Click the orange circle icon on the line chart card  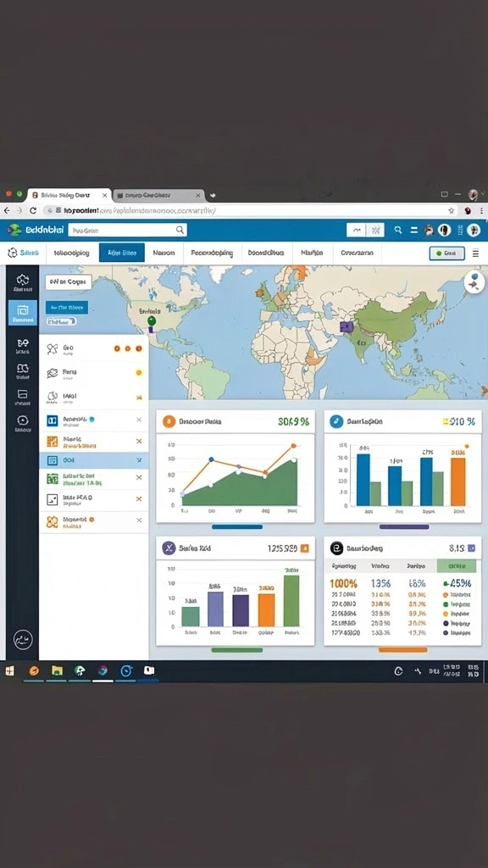tap(169, 422)
